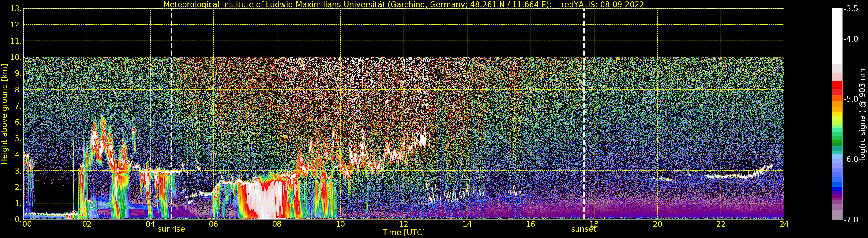Click the dashed sunset marker line
868x238 pixels.
tap(584, 114)
